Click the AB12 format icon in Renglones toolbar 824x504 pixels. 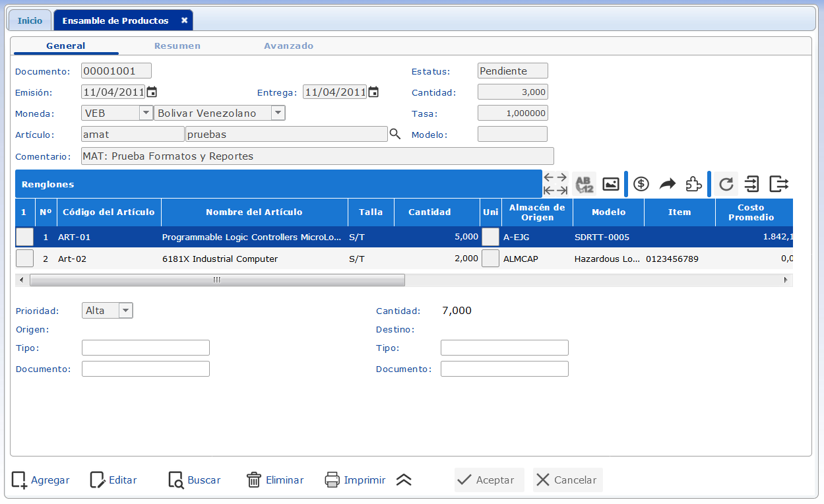point(584,184)
